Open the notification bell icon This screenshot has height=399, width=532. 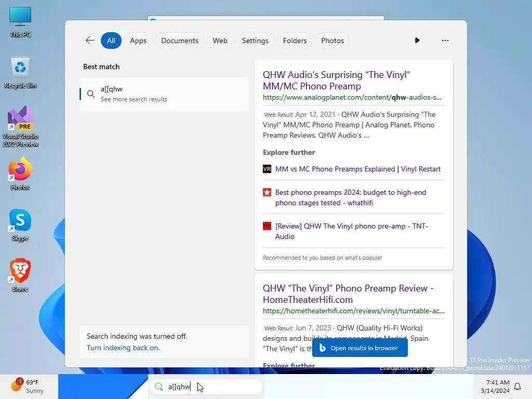517,387
